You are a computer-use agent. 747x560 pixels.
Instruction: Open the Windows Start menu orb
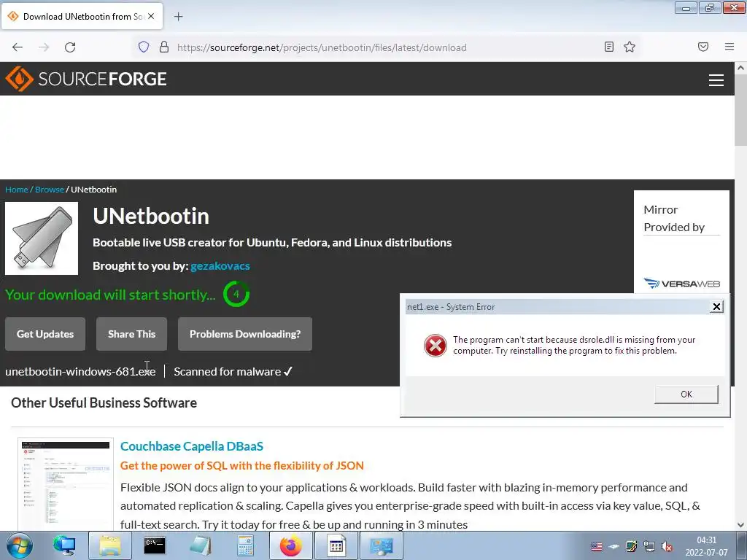[20, 545]
